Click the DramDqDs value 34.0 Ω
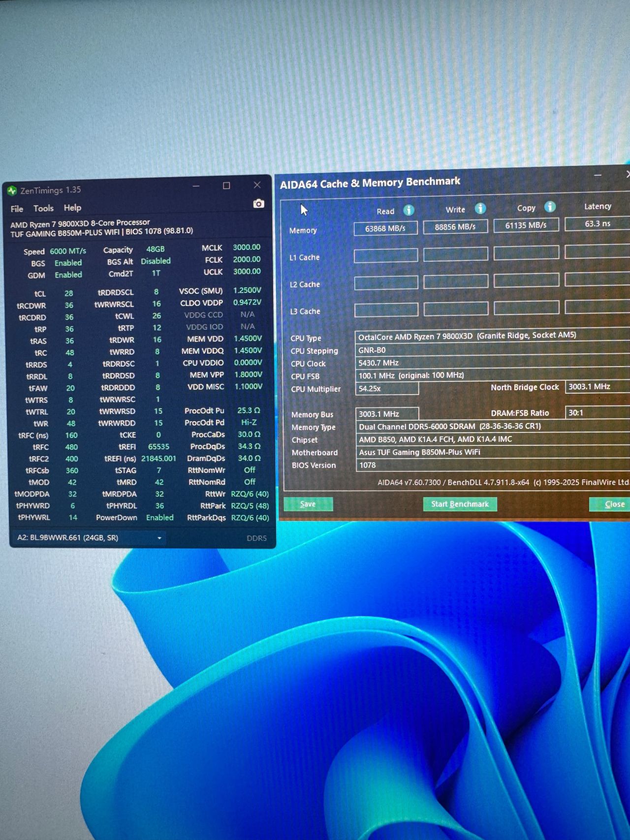The image size is (630, 840). (x=249, y=458)
